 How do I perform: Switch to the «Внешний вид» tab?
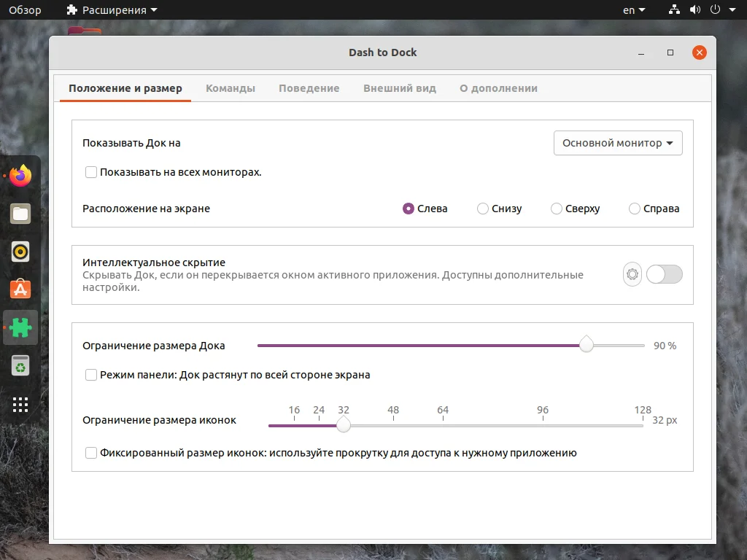click(x=399, y=87)
